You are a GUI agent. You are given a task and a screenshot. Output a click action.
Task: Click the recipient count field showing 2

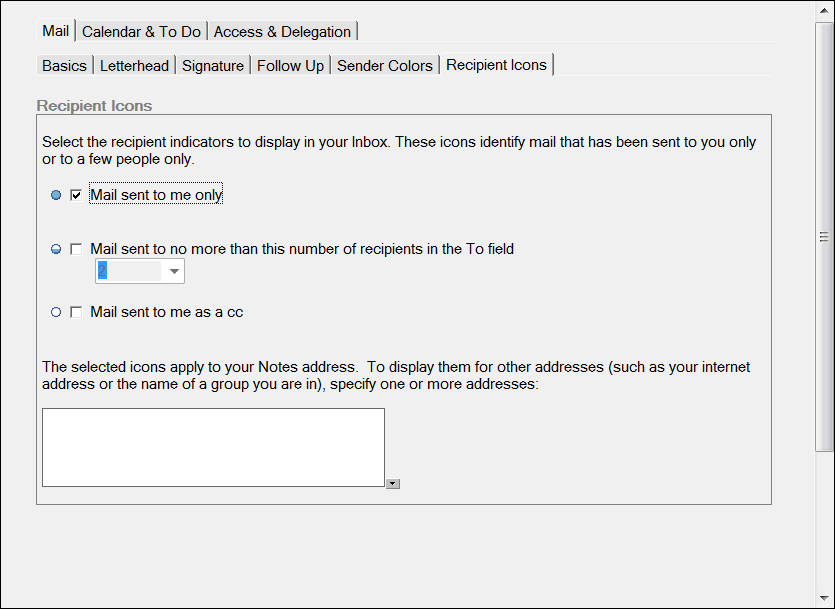(129, 271)
